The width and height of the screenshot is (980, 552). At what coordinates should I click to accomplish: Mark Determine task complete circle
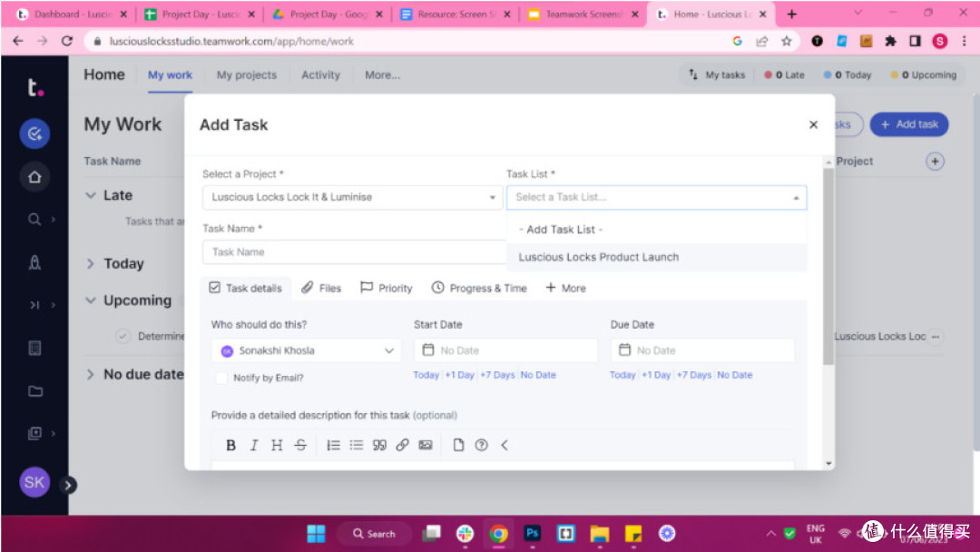(x=123, y=336)
